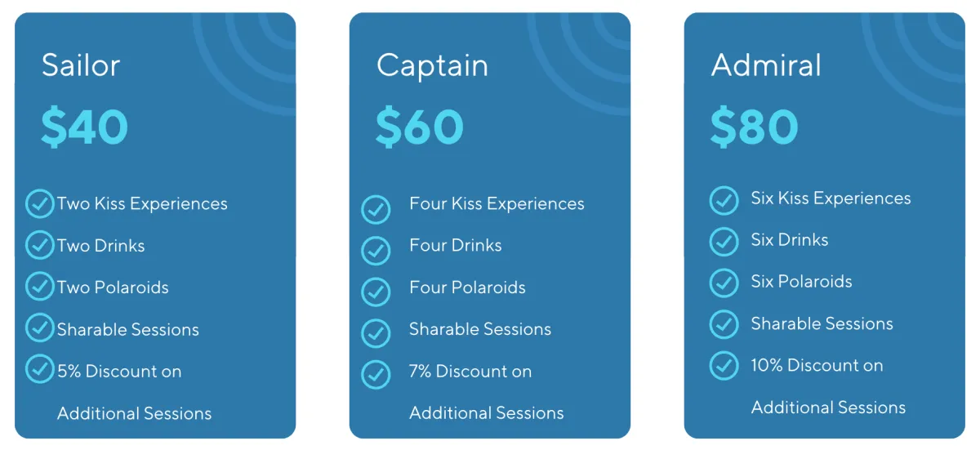The image size is (980, 450).
Task: Click checkmark icon next to Four Kiss Experiences
Action: tap(376, 209)
